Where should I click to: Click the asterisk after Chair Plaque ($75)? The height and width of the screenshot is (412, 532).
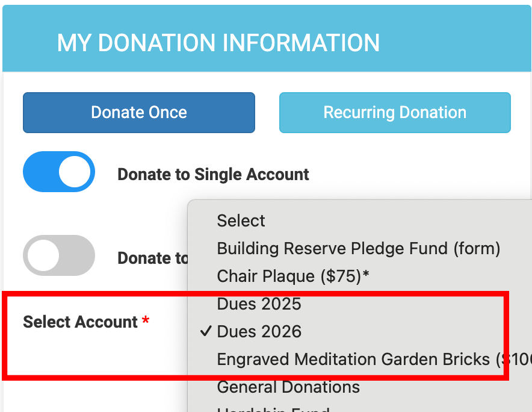pos(366,276)
